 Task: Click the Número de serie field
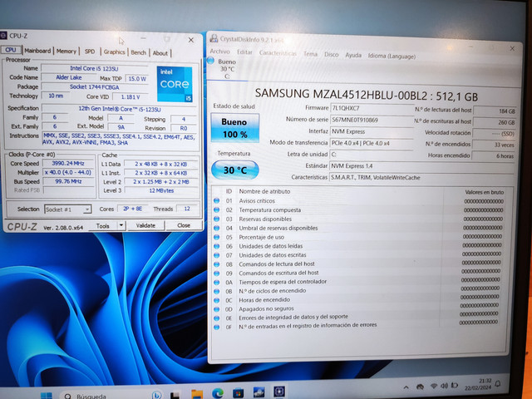tap(371, 120)
